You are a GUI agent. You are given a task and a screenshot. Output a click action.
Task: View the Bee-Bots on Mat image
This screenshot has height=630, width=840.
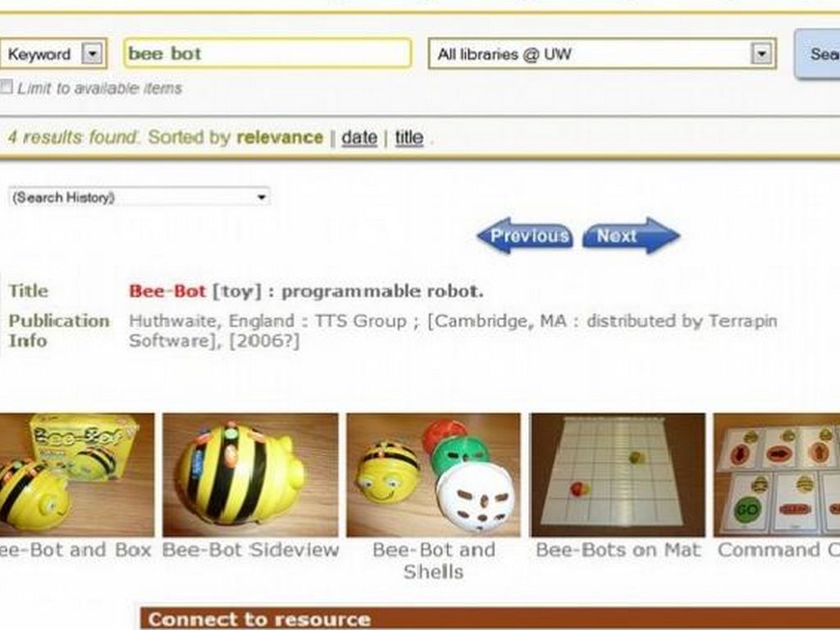point(618,475)
